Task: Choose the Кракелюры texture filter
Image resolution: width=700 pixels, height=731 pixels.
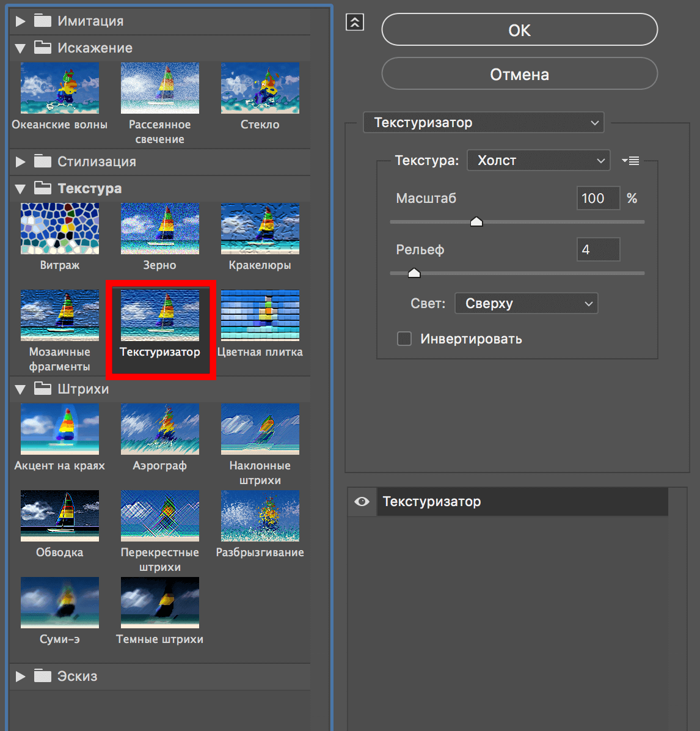Action: click(x=260, y=229)
